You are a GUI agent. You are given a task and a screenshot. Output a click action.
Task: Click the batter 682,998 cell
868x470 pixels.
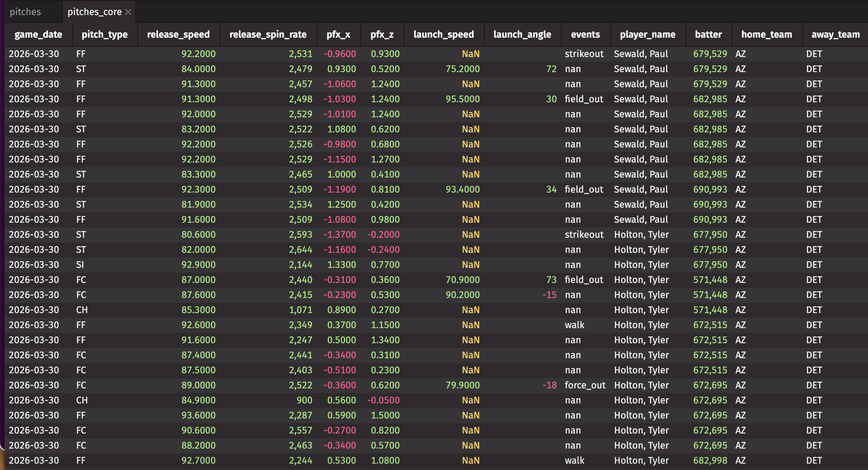coord(710,460)
